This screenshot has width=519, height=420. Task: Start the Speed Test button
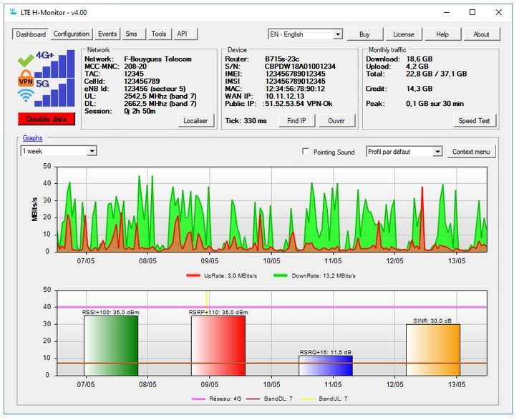coord(474,121)
